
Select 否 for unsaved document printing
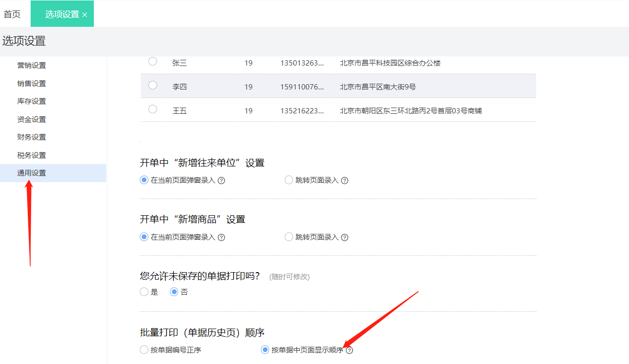(173, 291)
